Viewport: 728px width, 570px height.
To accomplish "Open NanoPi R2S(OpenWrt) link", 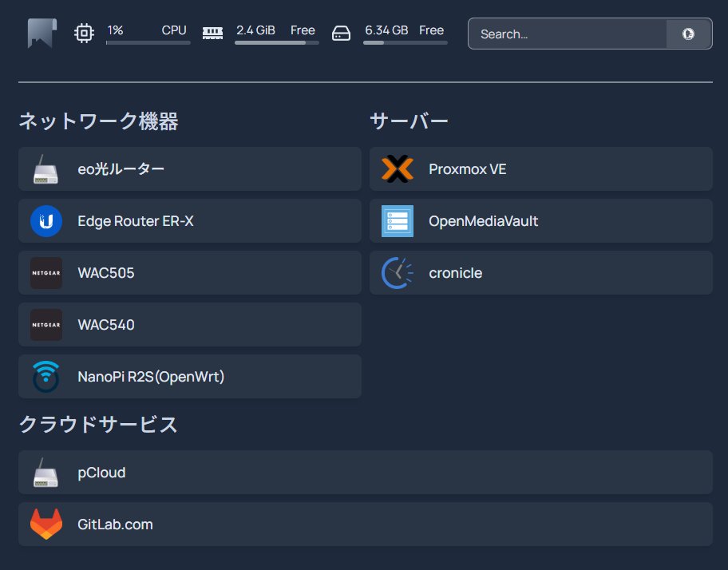I will pos(190,377).
